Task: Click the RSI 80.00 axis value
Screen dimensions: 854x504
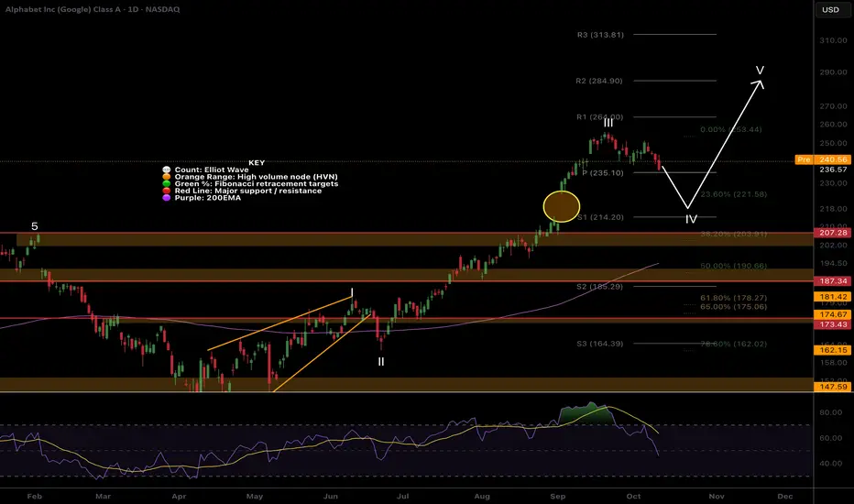Action: coord(830,412)
